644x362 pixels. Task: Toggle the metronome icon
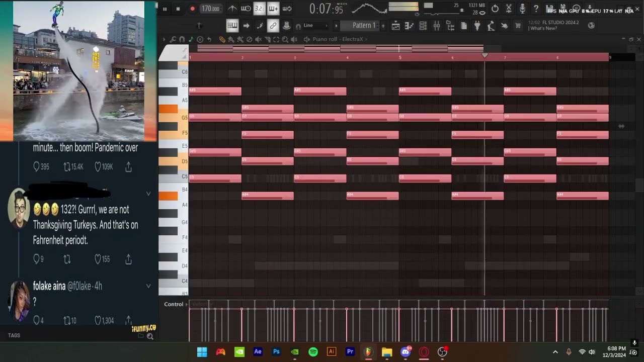(232, 9)
